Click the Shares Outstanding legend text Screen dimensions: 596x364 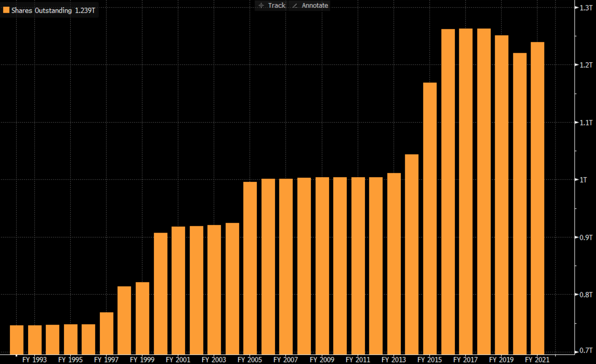42,11
